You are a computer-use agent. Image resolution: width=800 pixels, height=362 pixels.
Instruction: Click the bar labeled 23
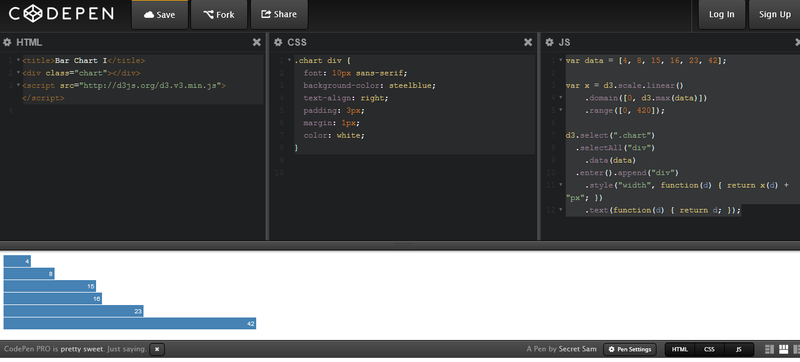click(73, 311)
